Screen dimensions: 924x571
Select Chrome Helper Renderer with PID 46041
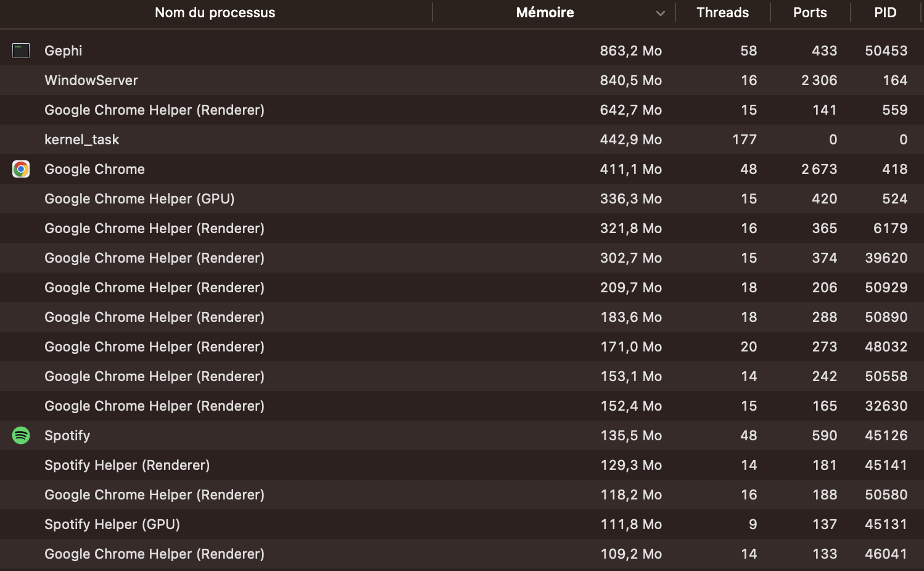click(154, 554)
